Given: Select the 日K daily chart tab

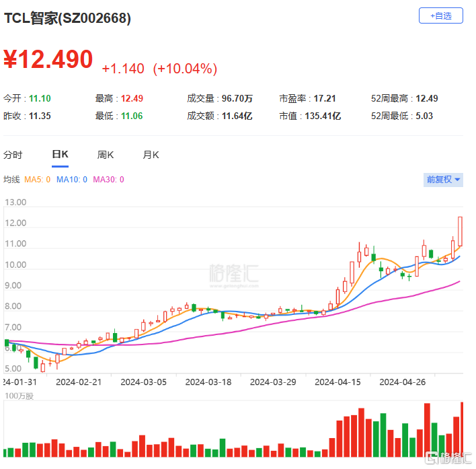Looking at the screenshot, I should coord(60,154).
